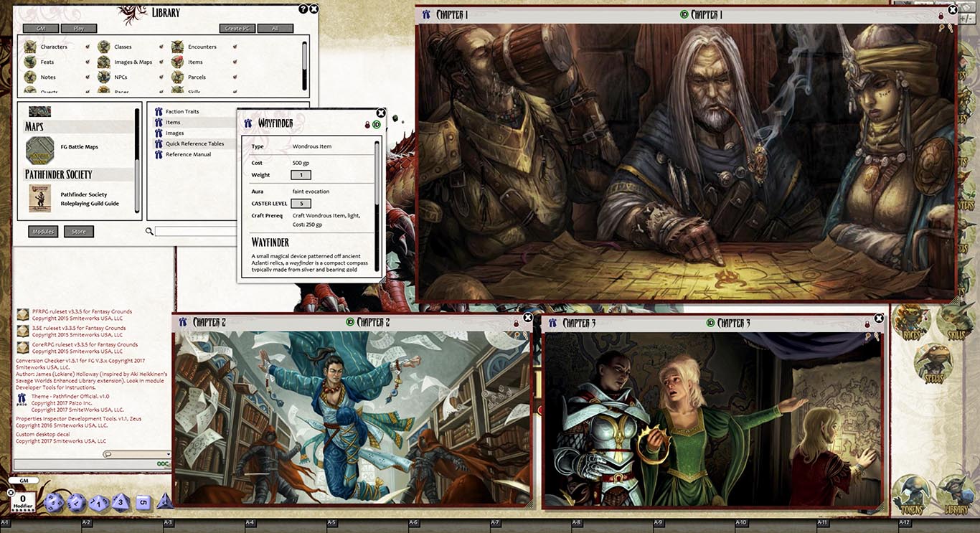Click the Library search input field

click(x=194, y=231)
